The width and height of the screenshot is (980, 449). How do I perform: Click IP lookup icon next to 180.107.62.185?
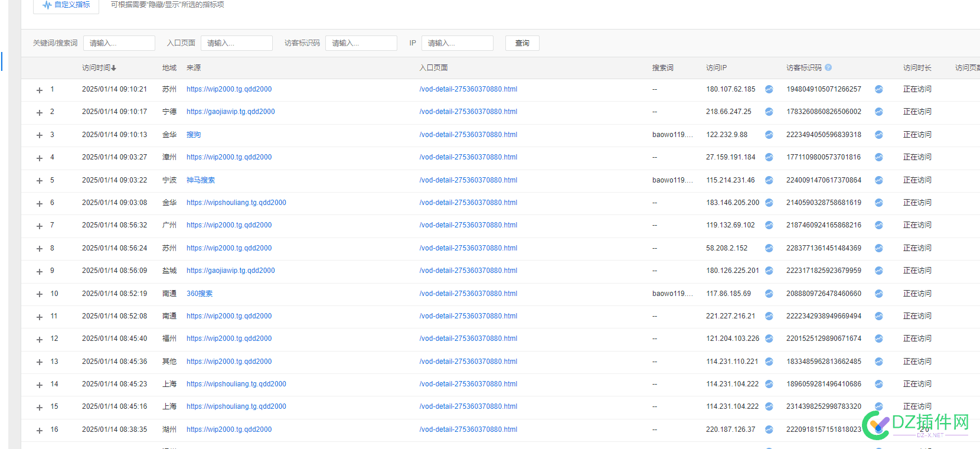point(769,89)
